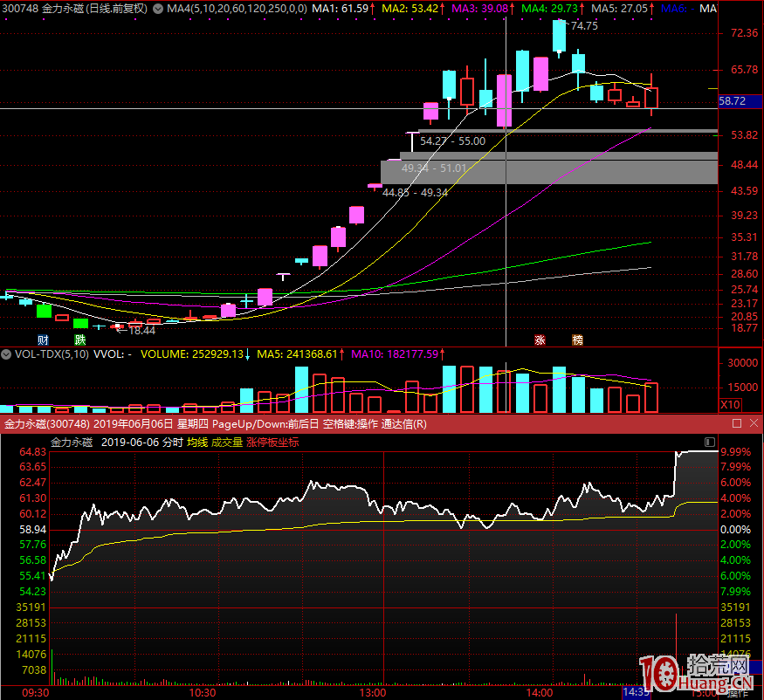
Task: Click the green 跌 marker icon
Action: point(80,340)
